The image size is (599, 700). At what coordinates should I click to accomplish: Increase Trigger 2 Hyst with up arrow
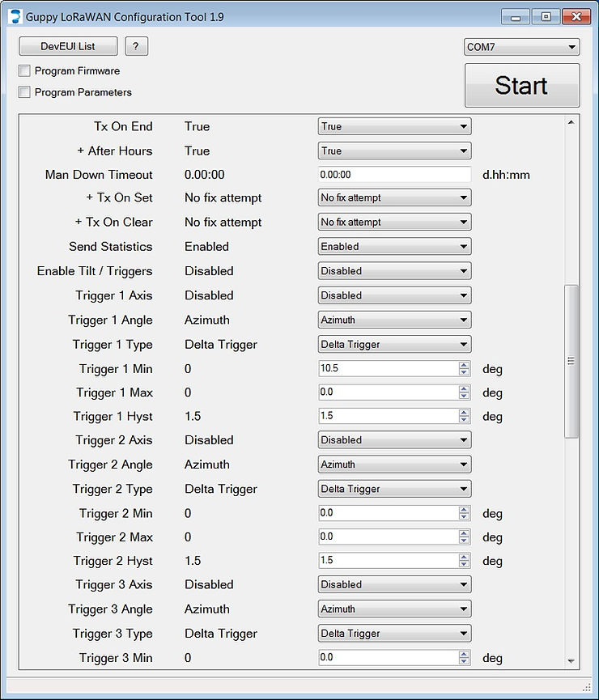point(464,557)
